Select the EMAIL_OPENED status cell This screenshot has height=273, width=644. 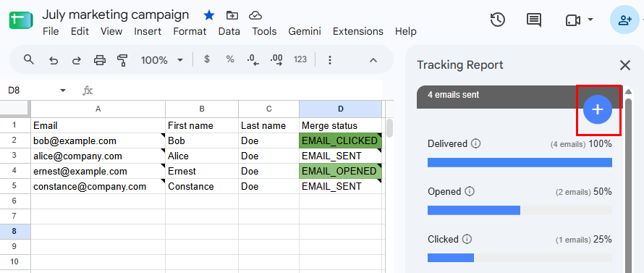pyautogui.click(x=341, y=171)
